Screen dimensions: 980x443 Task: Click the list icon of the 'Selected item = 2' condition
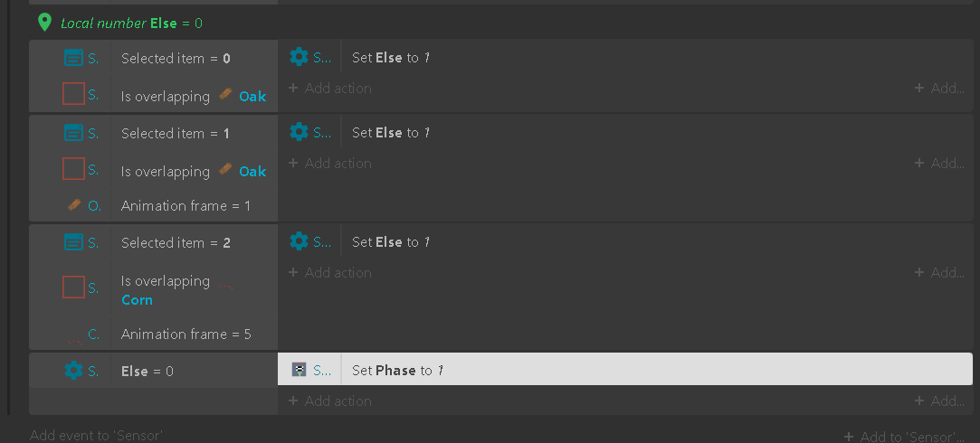pos(74,242)
